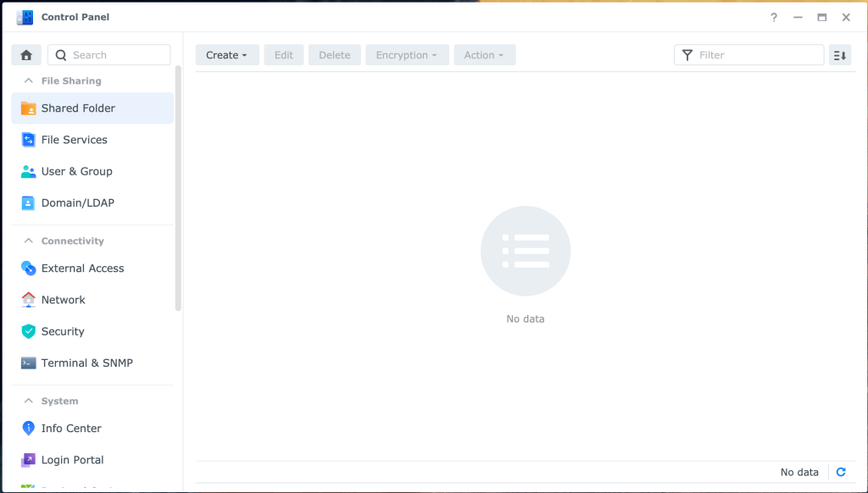Collapse the System section chevron
The image size is (868, 493).
(x=28, y=402)
